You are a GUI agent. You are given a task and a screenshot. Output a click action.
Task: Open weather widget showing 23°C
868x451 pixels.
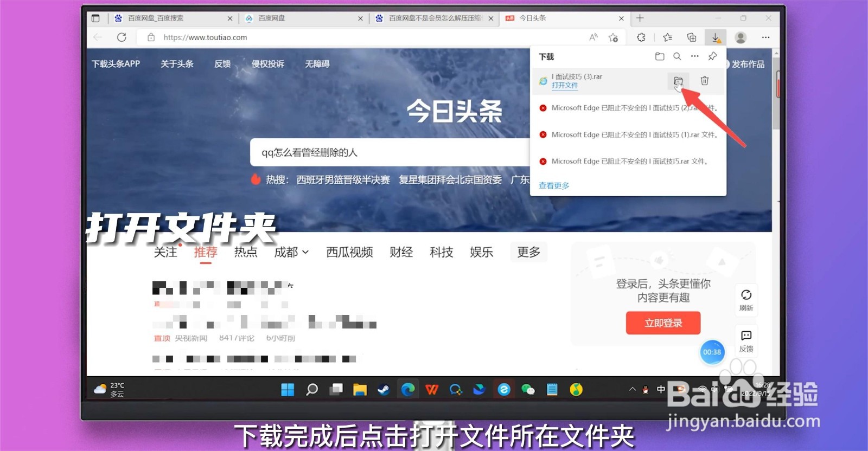[x=109, y=389]
